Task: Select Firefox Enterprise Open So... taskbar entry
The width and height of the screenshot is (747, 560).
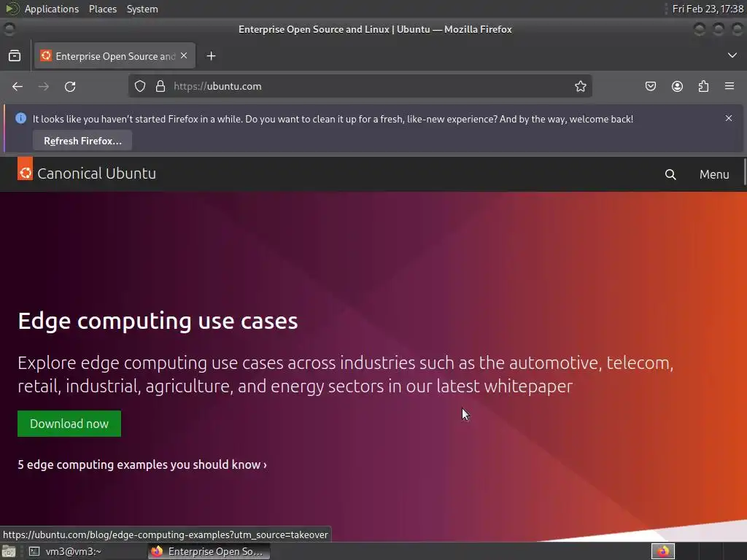Action: tap(209, 551)
